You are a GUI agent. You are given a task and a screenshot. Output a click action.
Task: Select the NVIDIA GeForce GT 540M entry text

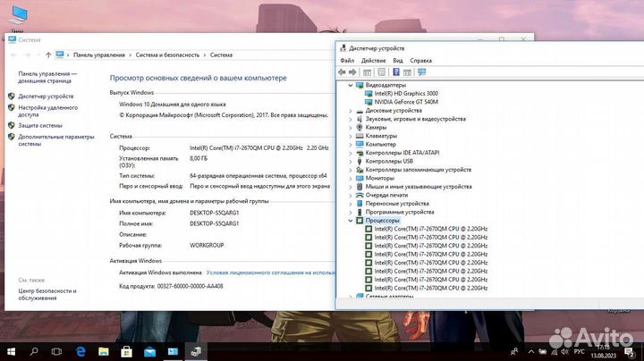click(x=406, y=102)
